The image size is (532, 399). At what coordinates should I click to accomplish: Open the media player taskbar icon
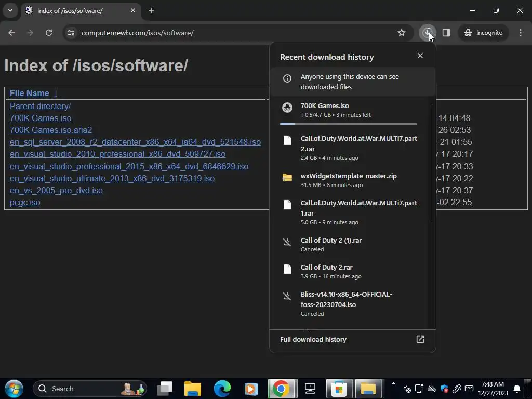[251, 389]
